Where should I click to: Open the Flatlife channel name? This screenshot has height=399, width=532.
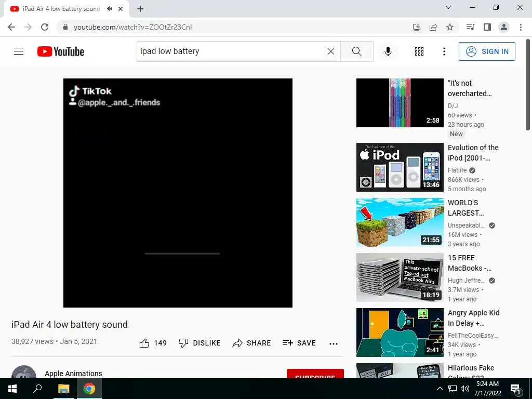[x=457, y=170]
